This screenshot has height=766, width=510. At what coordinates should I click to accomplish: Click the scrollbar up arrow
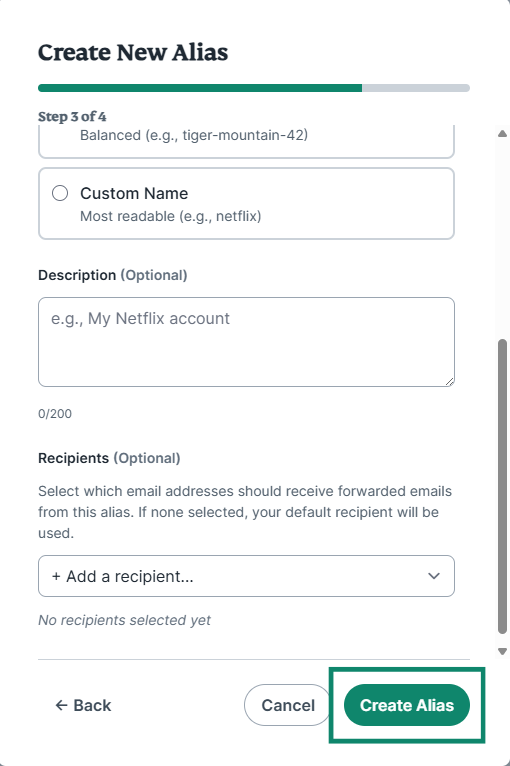[502, 133]
